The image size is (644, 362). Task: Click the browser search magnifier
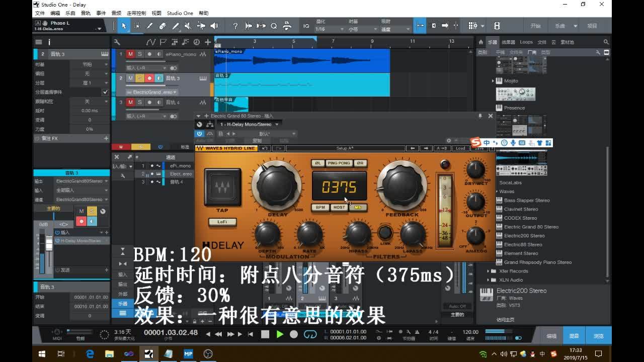tap(606, 42)
